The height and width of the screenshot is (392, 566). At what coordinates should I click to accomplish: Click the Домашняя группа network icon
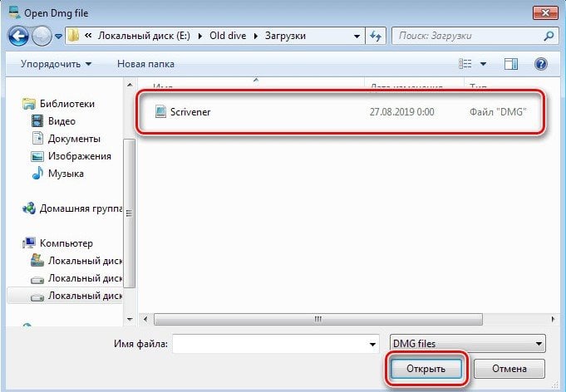pyautogui.click(x=29, y=208)
